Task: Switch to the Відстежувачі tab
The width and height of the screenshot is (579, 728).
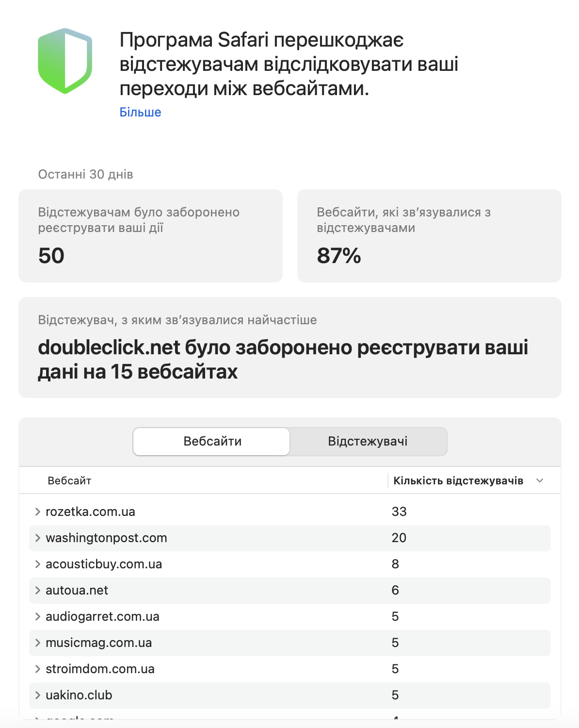Action: point(368,442)
